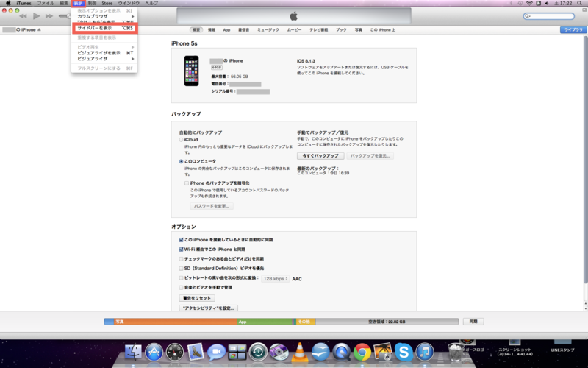
Task: Toggle 音楽とビデオを手動で管理 checkbox
Action: point(181,288)
